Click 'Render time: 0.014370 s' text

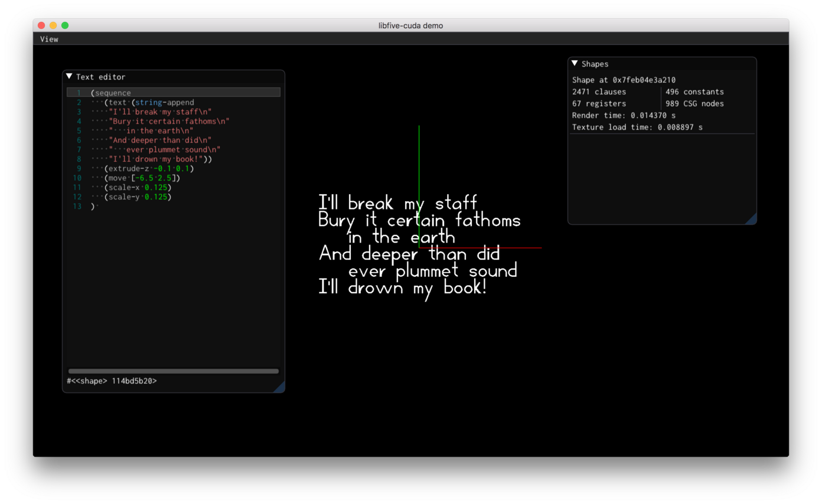click(x=624, y=115)
